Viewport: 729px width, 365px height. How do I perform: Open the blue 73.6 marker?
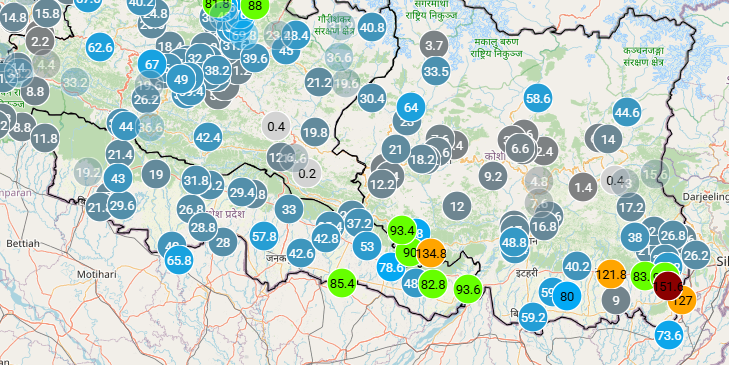coord(669,335)
